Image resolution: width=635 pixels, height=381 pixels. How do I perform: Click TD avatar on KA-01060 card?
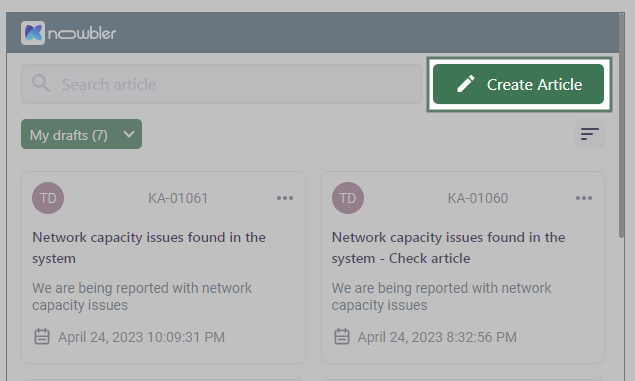coord(347,198)
